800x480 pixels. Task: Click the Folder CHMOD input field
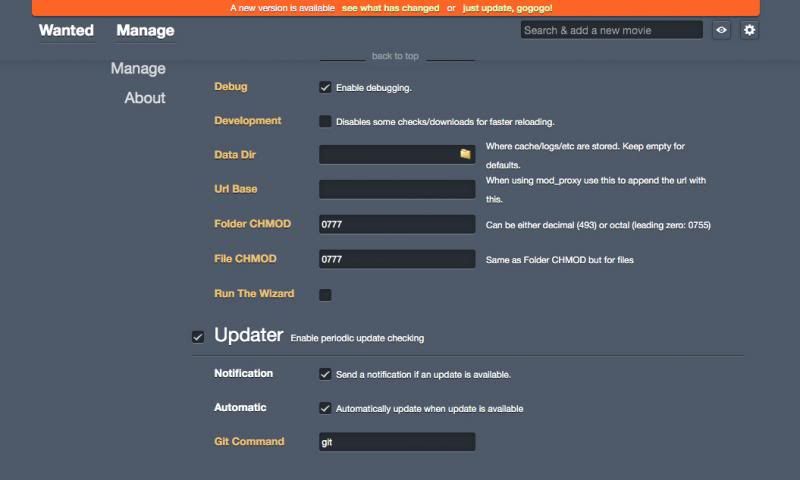point(397,224)
